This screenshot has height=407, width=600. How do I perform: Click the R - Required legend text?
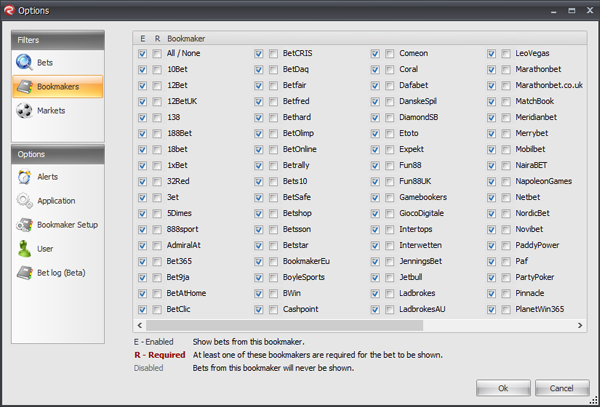tap(160, 355)
